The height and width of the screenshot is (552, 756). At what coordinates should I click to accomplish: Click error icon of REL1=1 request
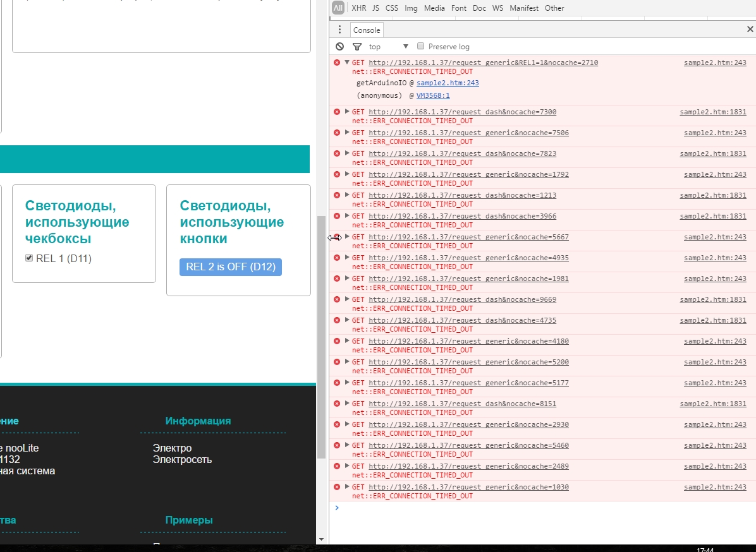tap(336, 63)
